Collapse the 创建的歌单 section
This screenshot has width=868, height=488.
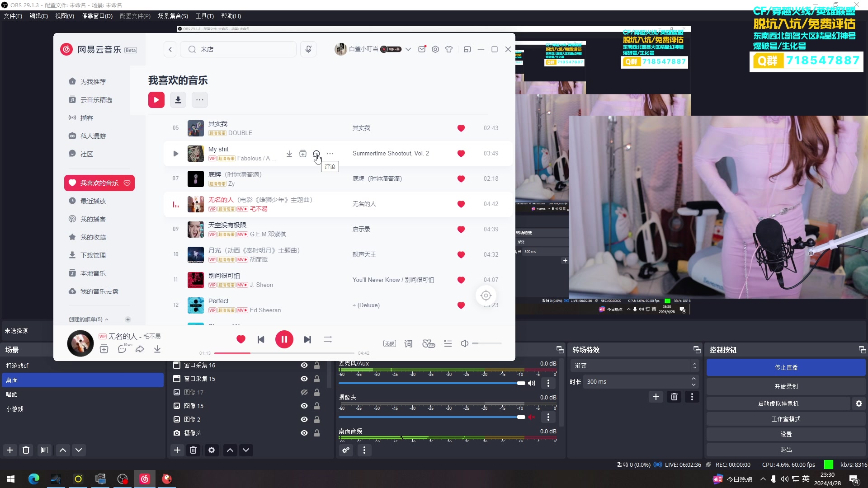pyautogui.click(x=107, y=319)
